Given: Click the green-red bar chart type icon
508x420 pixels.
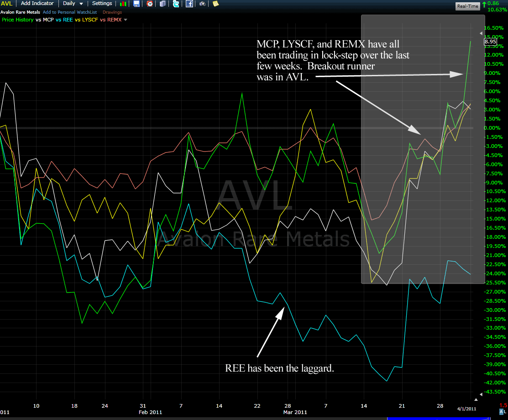Looking at the screenshot, I should (x=123, y=4).
